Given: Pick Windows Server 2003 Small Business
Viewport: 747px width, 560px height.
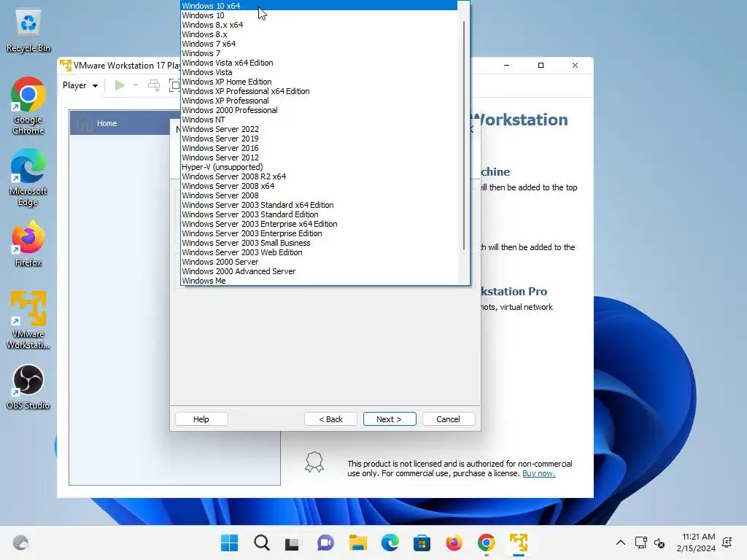Looking at the screenshot, I should pyautogui.click(x=319, y=243).
